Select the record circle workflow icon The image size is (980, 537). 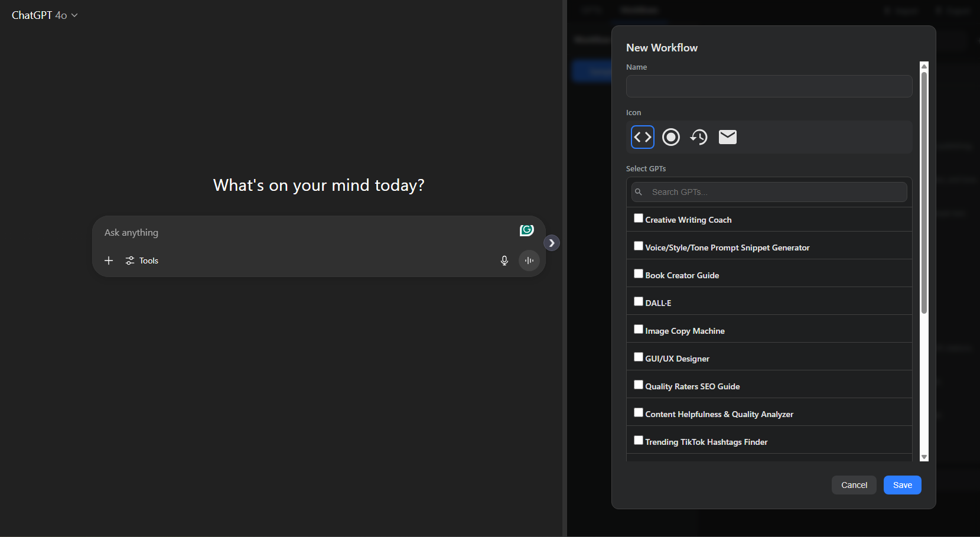coord(671,137)
